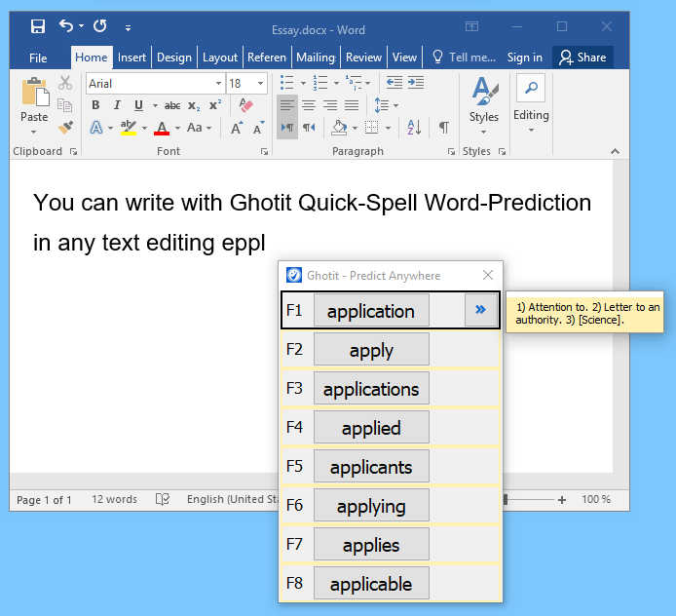676x616 pixels.
Task: Align the text to the right
Action: coord(330,105)
